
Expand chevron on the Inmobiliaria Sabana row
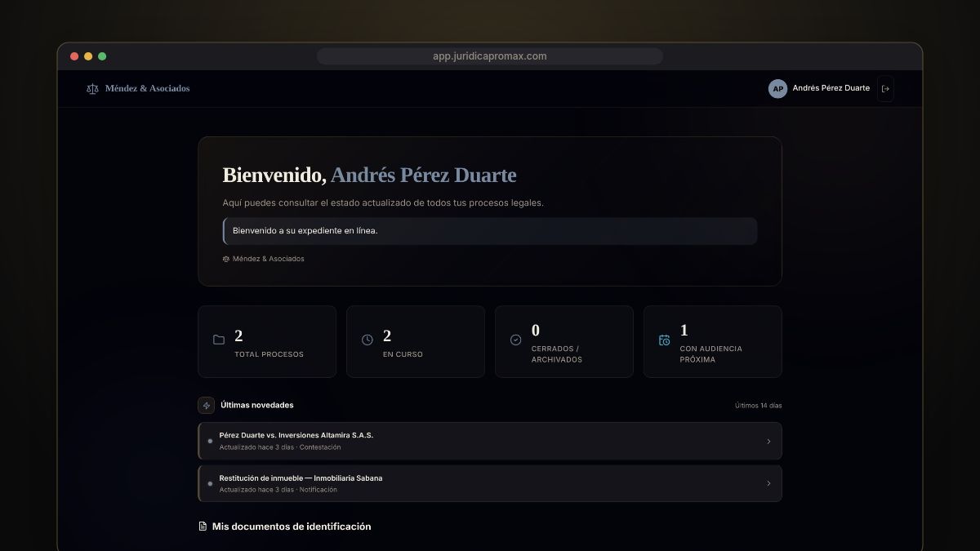pyautogui.click(x=768, y=483)
